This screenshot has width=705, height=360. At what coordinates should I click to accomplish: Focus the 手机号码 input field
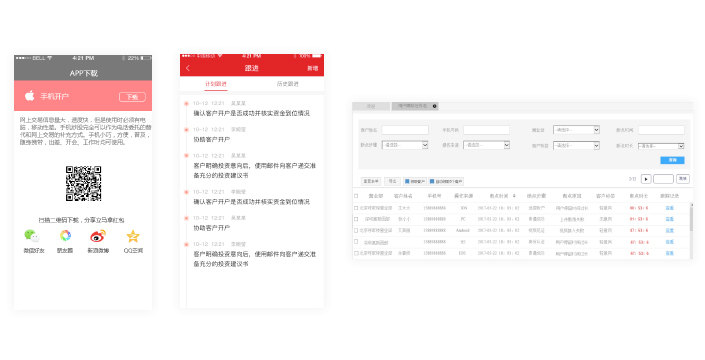tap(486, 130)
